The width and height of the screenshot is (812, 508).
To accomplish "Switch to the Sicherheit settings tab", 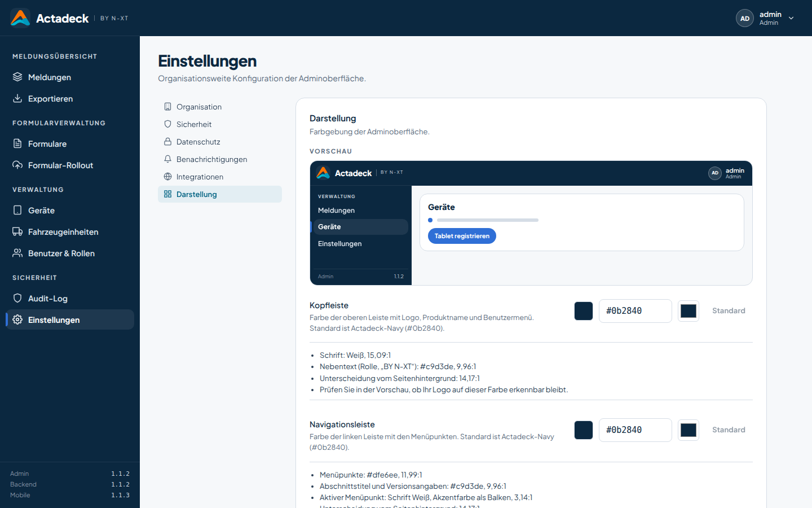I will 220,124.
